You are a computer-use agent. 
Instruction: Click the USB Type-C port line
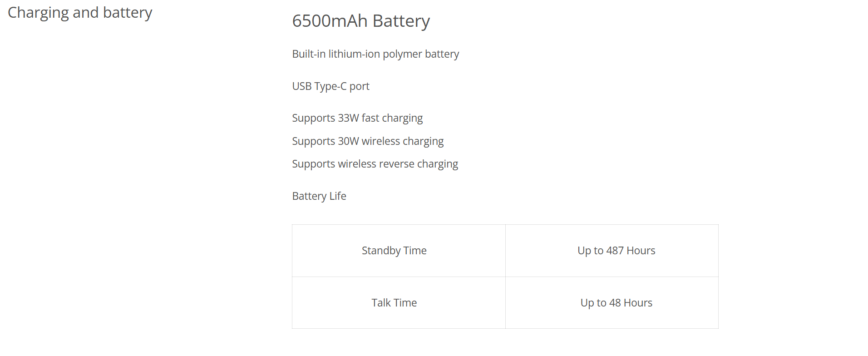pos(330,86)
